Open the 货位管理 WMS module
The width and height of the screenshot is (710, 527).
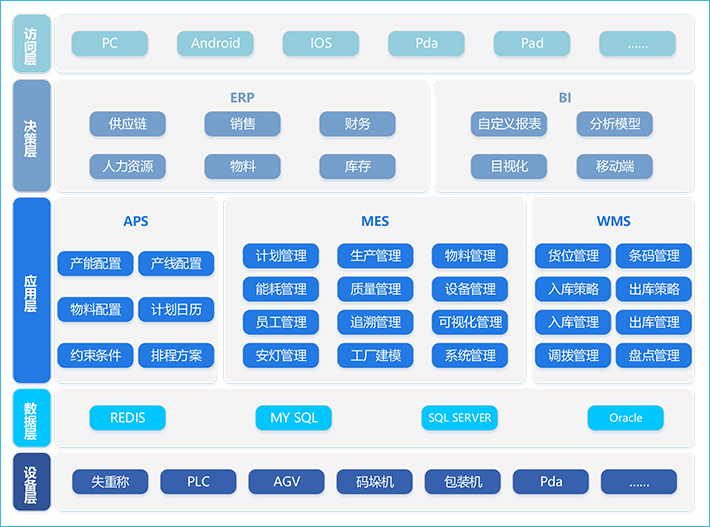573,256
